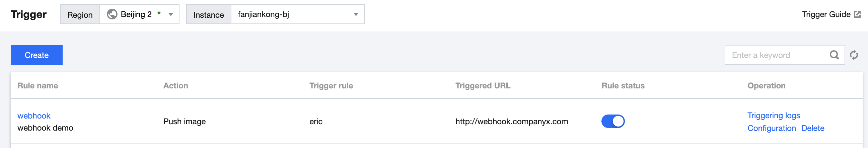Click the Triggered URL column header
The image size is (868, 148).
click(483, 86)
